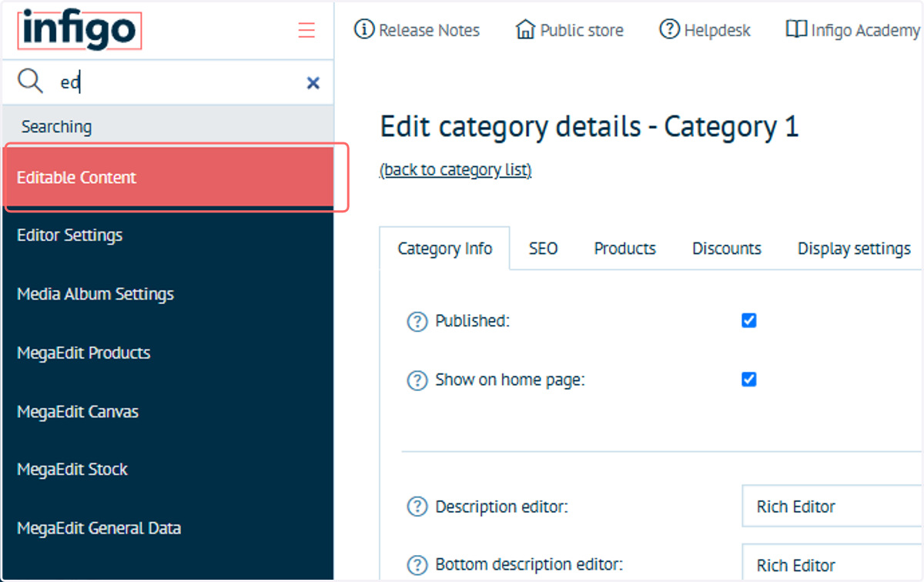
Task: Uncheck the Published checkbox
Action: (x=748, y=320)
